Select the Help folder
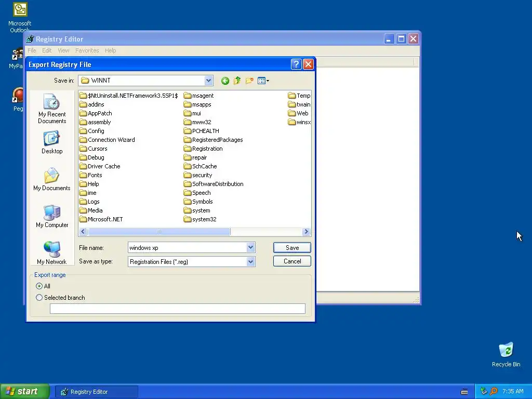Viewport: 532px width, 399px height. click(x=89, y=184)
